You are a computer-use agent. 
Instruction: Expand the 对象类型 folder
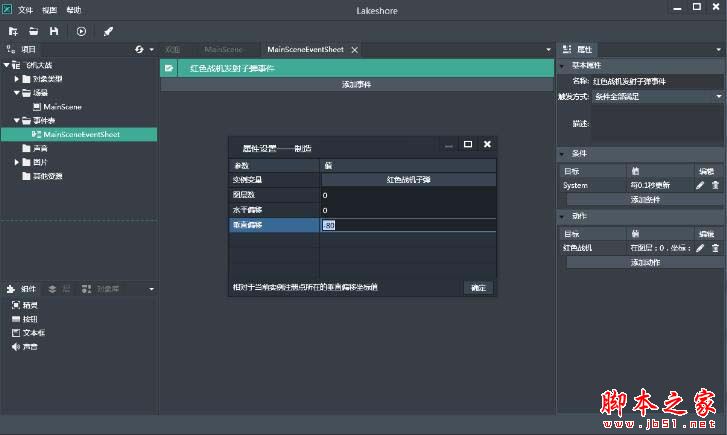coord(17,79)
